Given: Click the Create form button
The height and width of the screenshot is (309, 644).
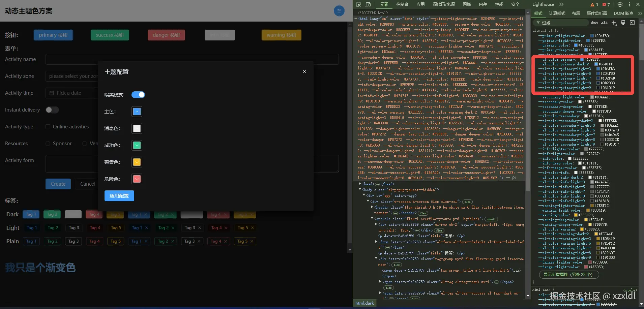Looking at the screenshot, I should click(x=58, y=184).
